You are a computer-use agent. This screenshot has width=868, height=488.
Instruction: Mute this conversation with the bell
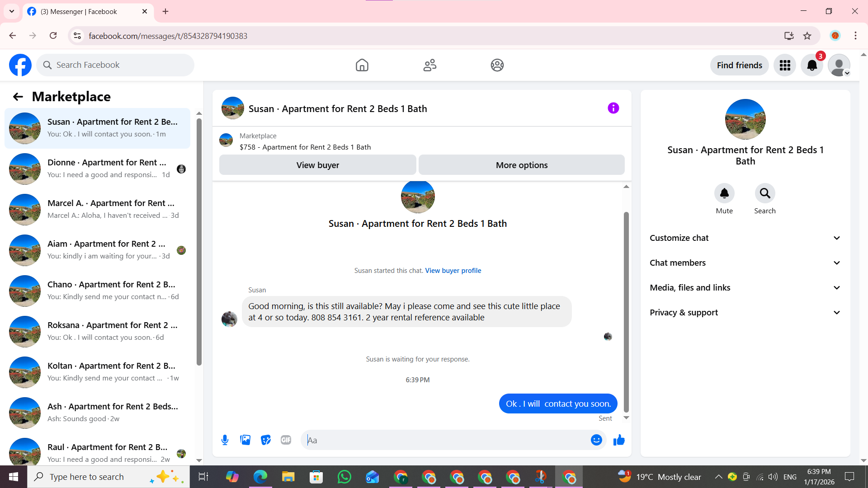click(724, 193)
